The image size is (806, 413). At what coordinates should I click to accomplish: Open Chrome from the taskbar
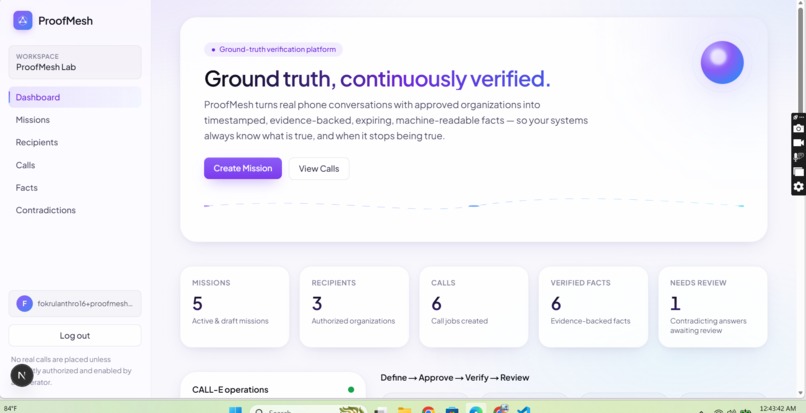tap(428, 410)
